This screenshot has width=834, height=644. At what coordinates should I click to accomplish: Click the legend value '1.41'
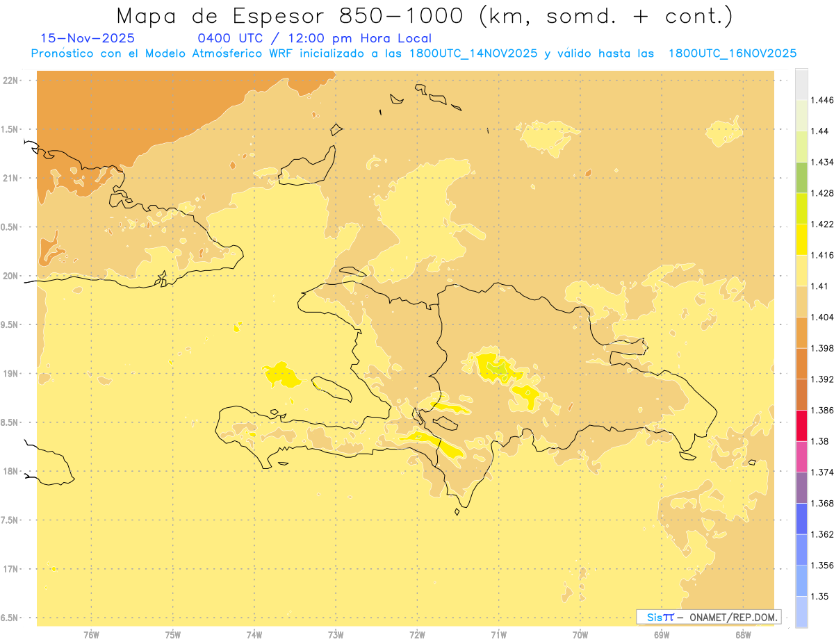[819, 286]
